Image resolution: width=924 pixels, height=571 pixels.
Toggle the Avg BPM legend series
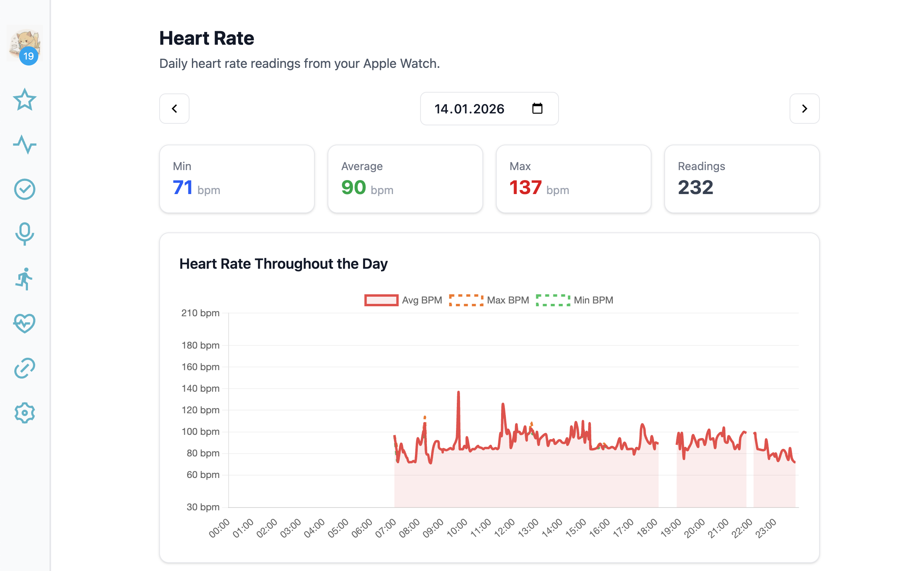(x=403, y=300)
